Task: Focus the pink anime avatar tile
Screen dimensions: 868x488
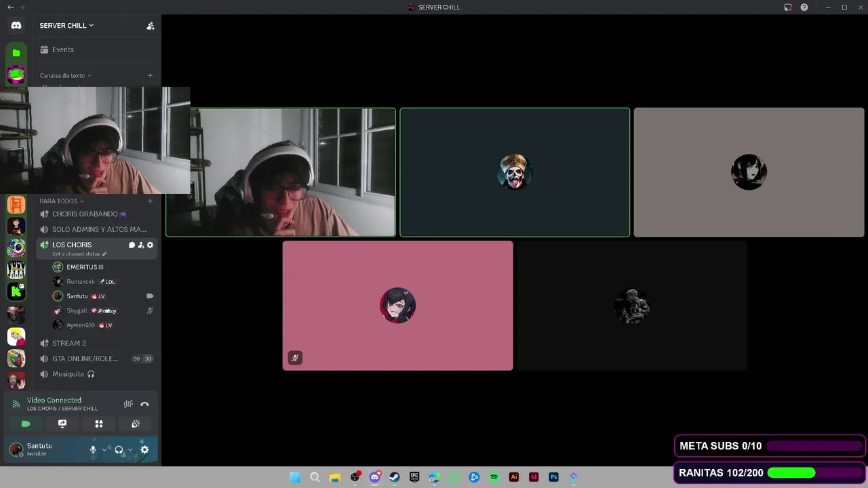Action: (x=397, y=306)
